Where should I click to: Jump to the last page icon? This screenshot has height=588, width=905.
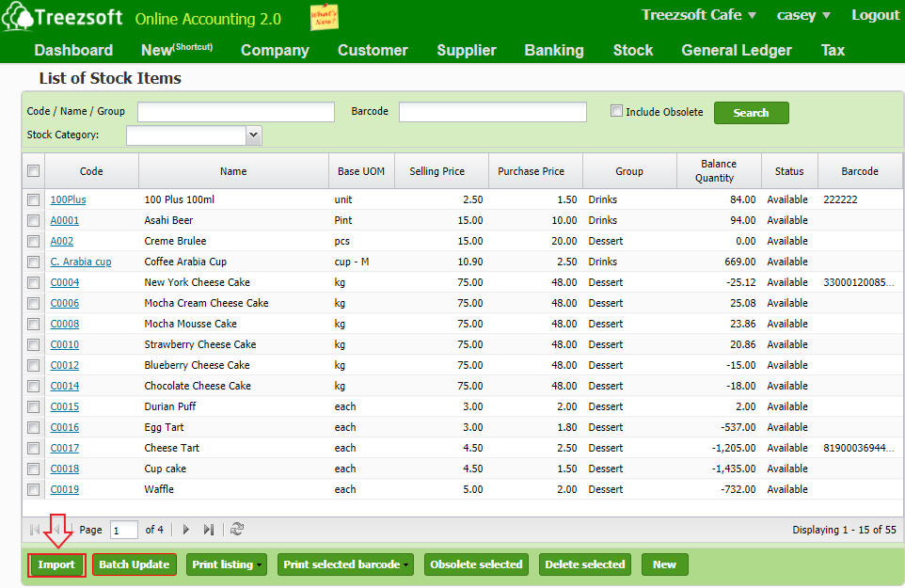pyautogui.click(x=208, y=529)
